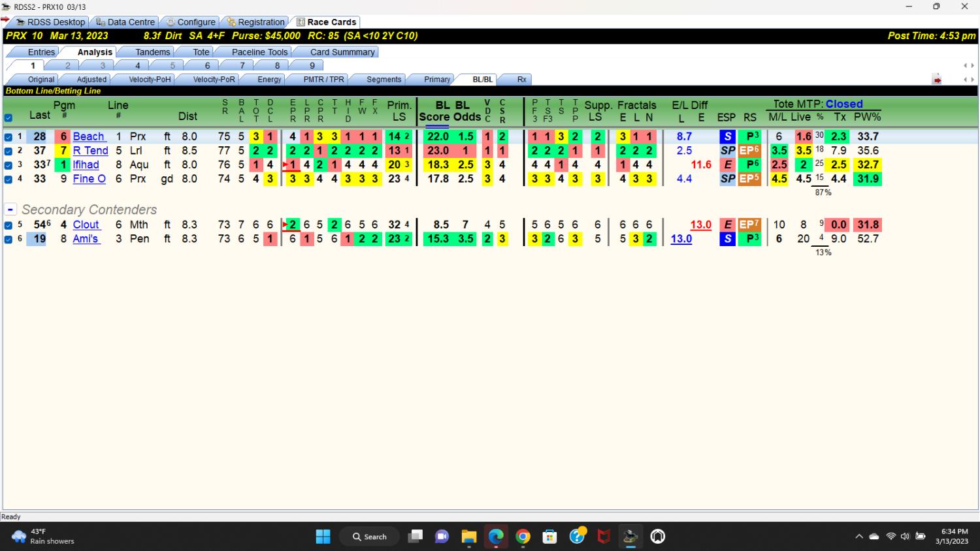
Task: Select the Race Cards tab
Action: click(x=326, y=22)
